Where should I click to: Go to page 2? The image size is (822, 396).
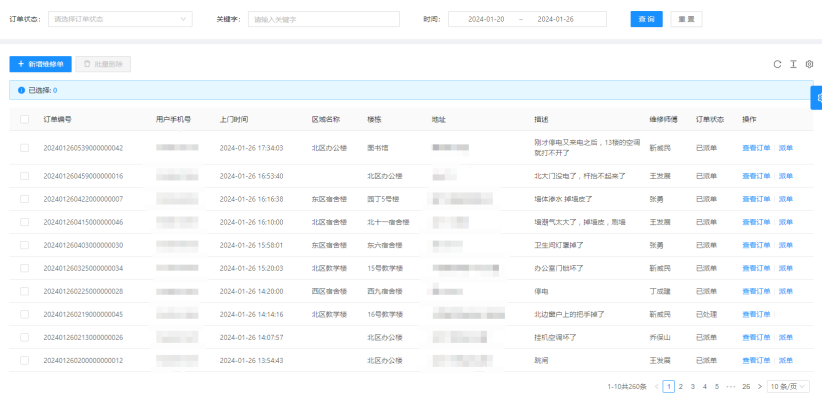680,387
